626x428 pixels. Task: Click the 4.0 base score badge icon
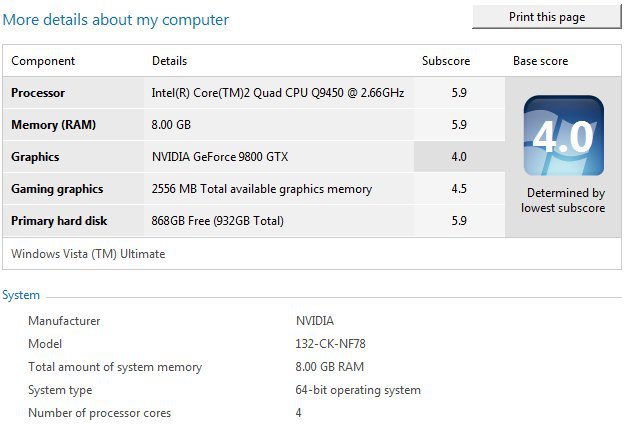pyautogui.click(x=563, y=136)
